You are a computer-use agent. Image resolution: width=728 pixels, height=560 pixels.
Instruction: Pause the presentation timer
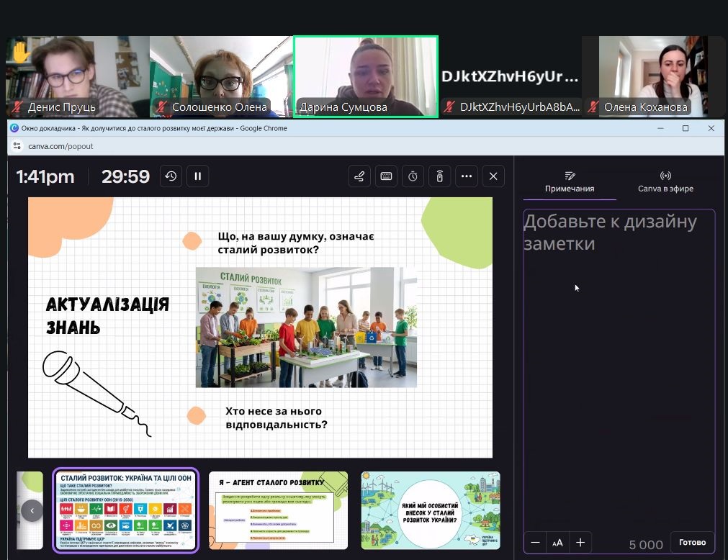click(x=197, y=176)
